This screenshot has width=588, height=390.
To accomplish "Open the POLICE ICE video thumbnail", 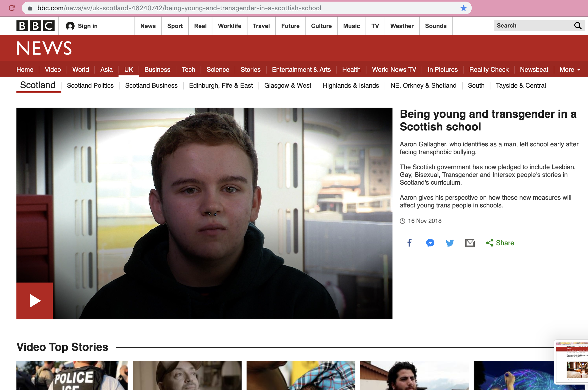I will coord(72,375).
